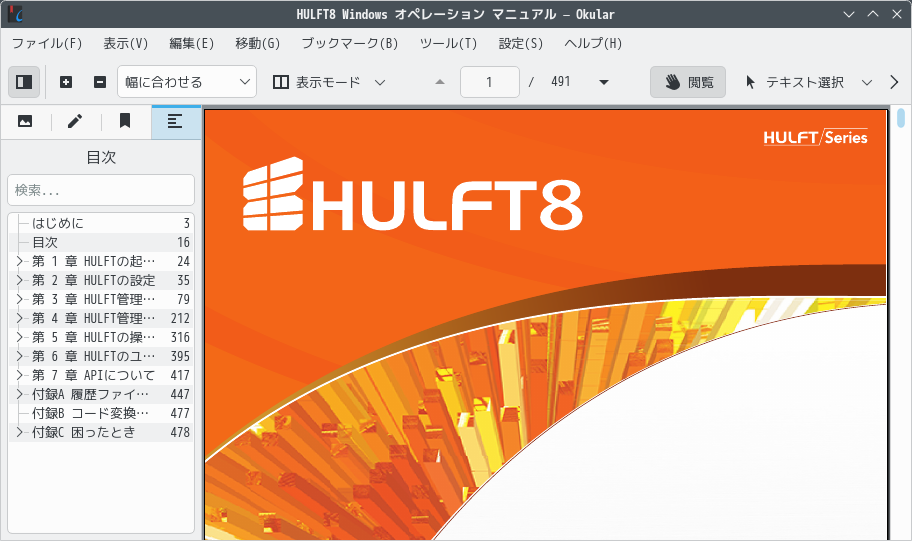Go to previous page with up arrow
Viewport: 912px width, 541px height.
[440, 82]
